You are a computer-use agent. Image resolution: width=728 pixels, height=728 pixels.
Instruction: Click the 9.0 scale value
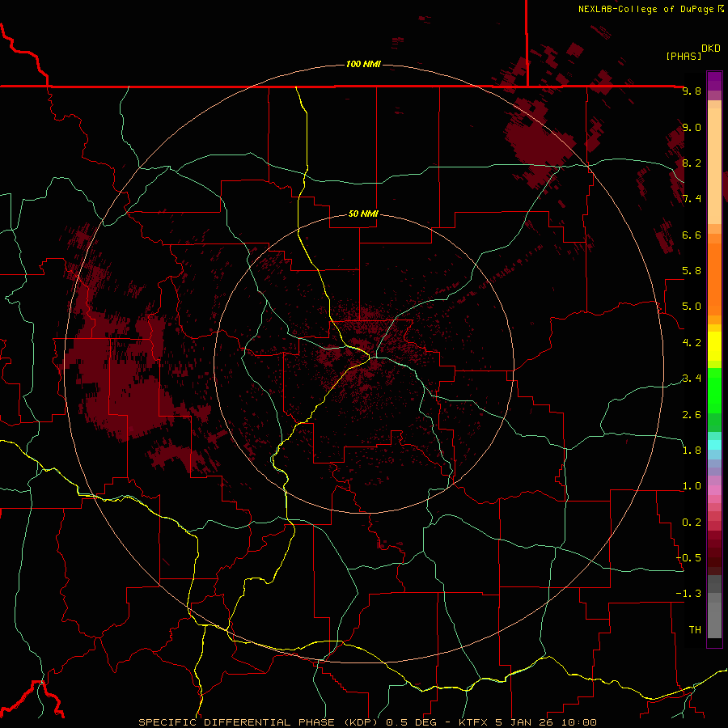click(x=692, y=127)
